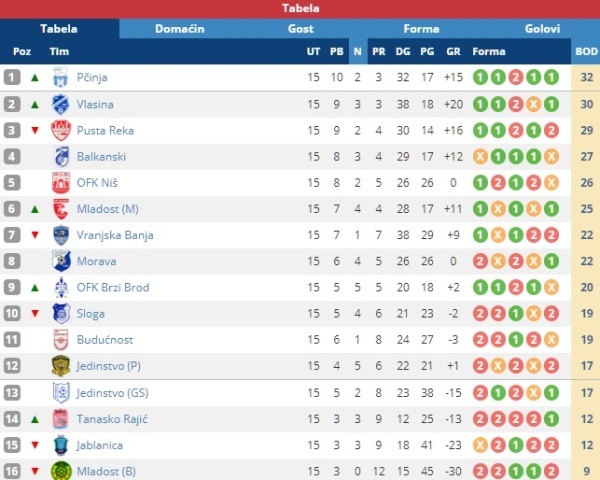Open the Balkanski team link
The height and width of the screenshot is (480, 600).
[101, 157]
